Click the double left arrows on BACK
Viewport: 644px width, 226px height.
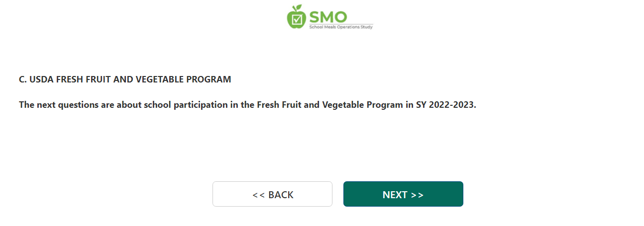(258, 195)
